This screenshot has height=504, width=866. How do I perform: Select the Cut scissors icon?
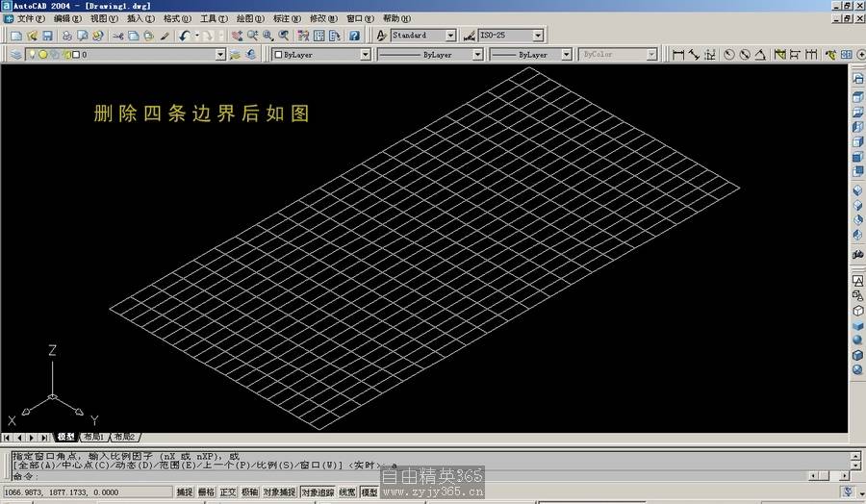click(x=118, y=36)
